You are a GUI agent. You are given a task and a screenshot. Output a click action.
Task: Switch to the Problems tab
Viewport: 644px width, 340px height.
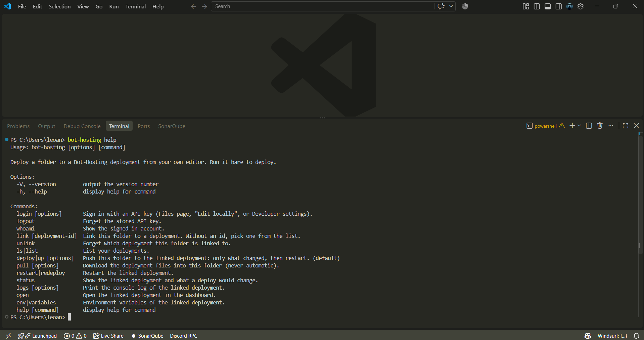coord(18,126)
